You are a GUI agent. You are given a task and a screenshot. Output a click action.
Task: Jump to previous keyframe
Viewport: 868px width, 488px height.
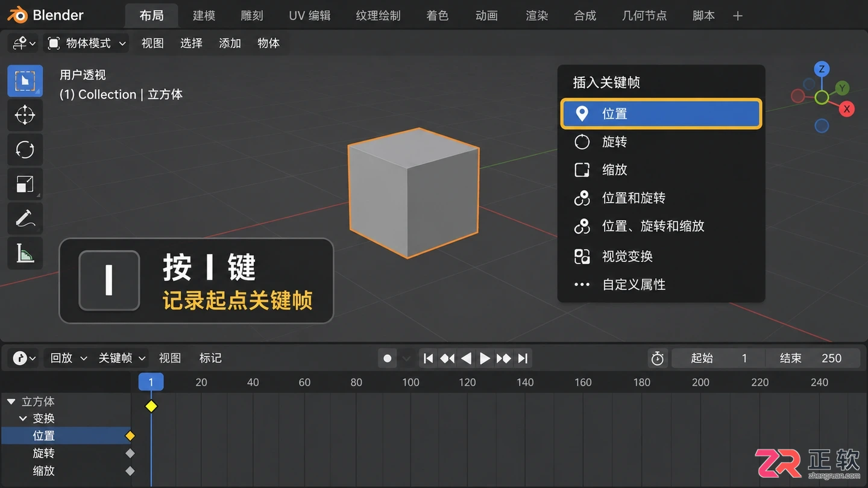(447, 358)
